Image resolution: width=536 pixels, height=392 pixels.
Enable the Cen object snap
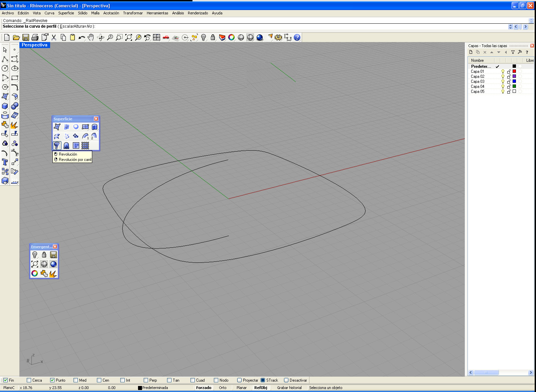pos(99,380)
